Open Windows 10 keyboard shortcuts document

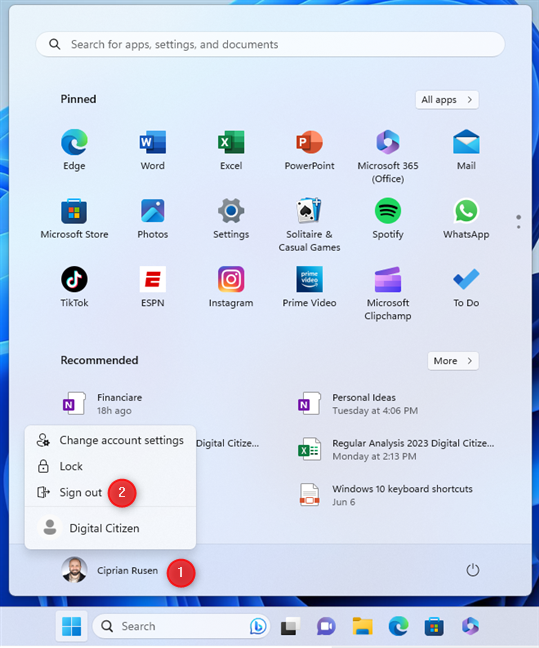tap(385, 495)
